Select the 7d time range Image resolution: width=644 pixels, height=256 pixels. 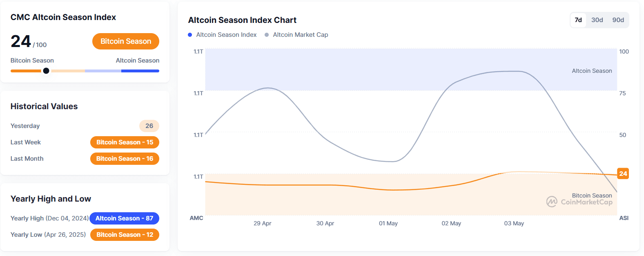pyautogui.click(x=578, y=20)
